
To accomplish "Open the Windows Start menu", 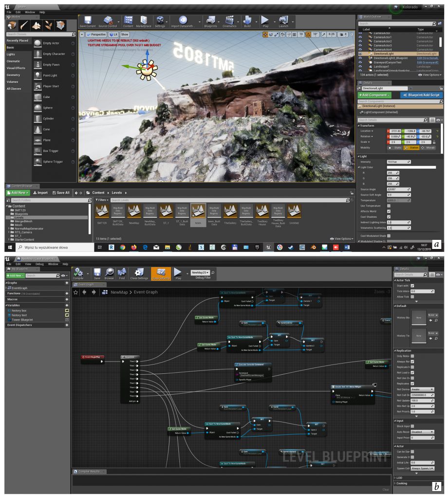I will click(10, 247).
